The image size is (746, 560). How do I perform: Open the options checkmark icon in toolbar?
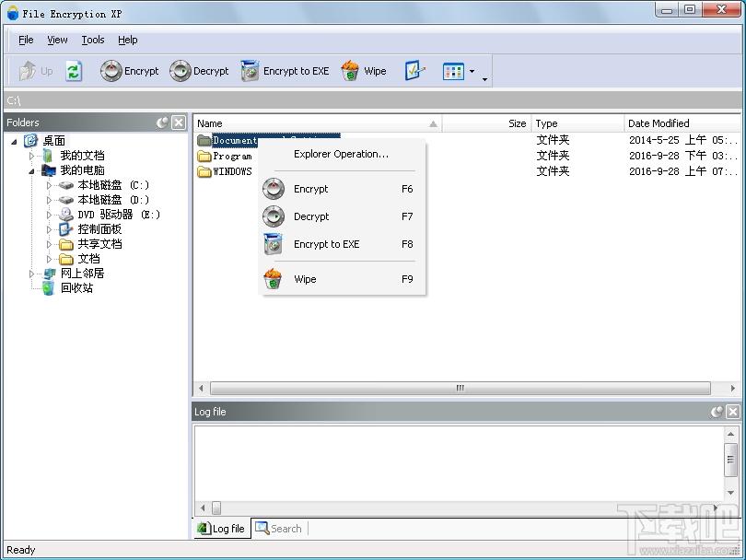point(414,71)
